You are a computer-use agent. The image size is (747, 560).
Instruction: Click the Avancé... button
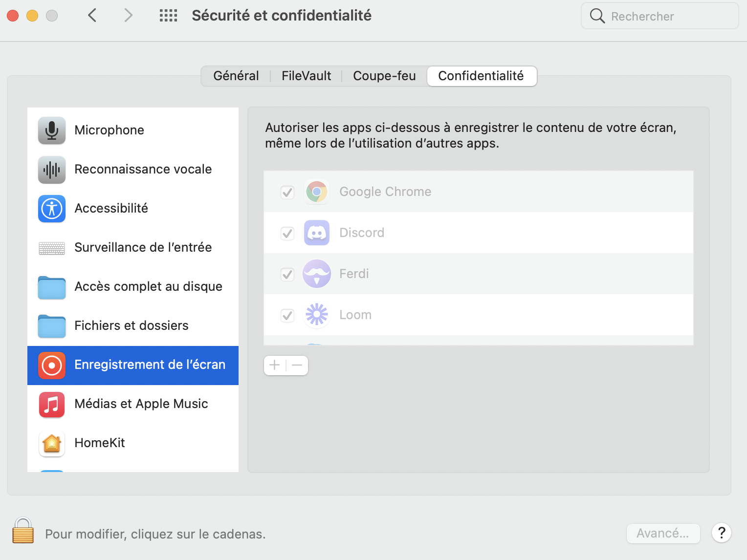click(663, 533)
